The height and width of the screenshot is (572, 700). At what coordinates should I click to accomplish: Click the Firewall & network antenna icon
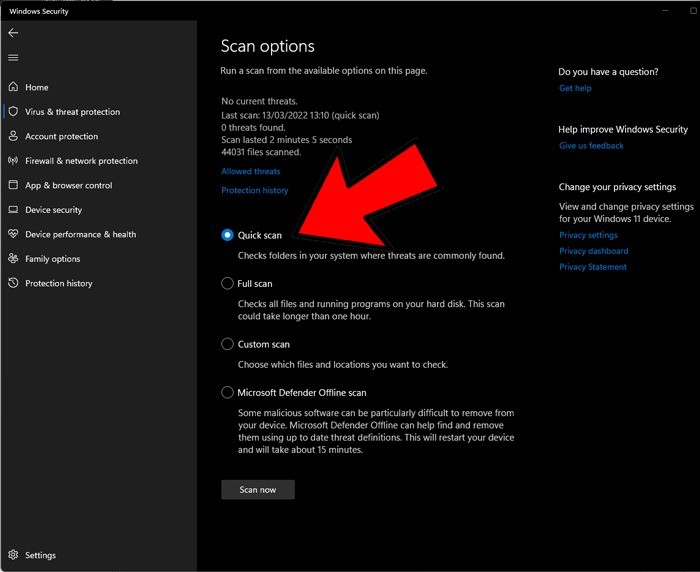[13, 160]
